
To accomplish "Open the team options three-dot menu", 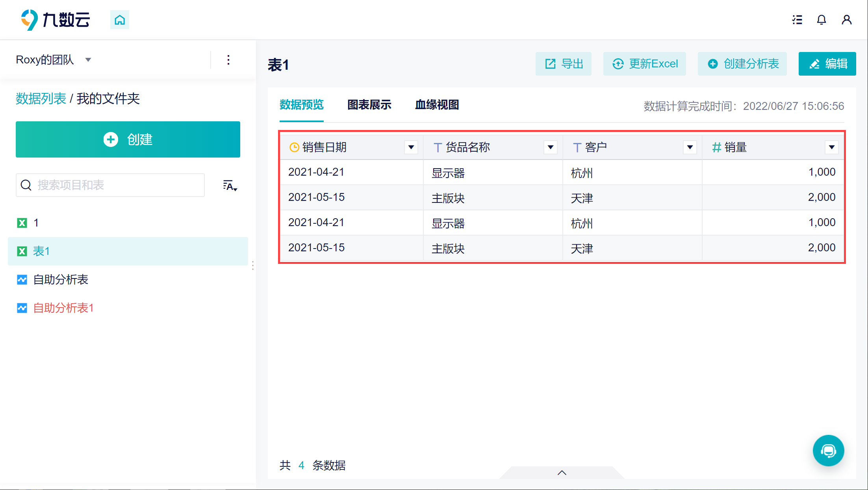I will (228, 60).
